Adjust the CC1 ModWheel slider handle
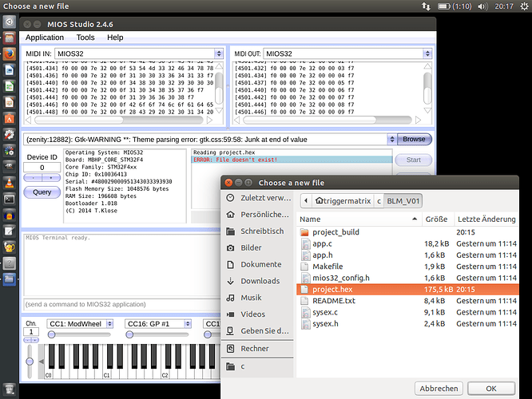Screen dimensions: 532x399 tap(52, 335)
